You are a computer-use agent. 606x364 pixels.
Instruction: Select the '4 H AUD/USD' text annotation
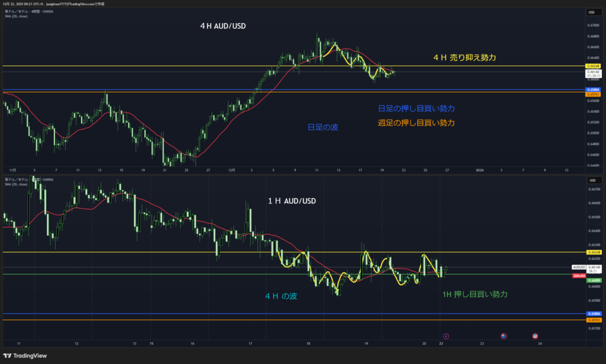(x=224, y=27)
